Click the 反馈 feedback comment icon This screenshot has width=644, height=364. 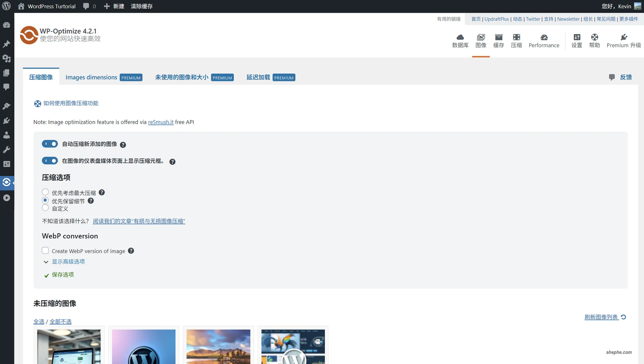click(612, 77)
